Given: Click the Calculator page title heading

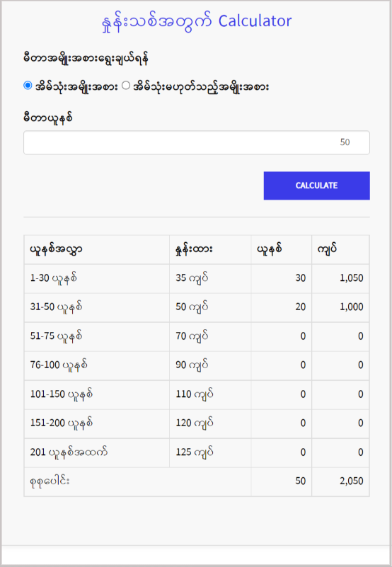Looking at the screenshot, I should point(197,21).
